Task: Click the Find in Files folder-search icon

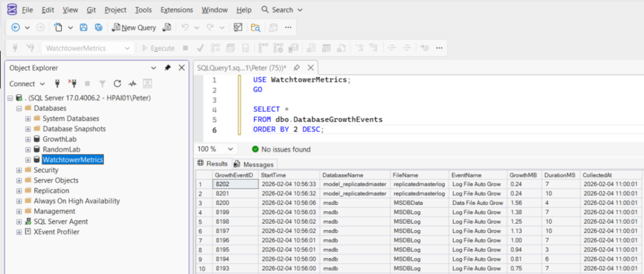Action: point(256,28)
